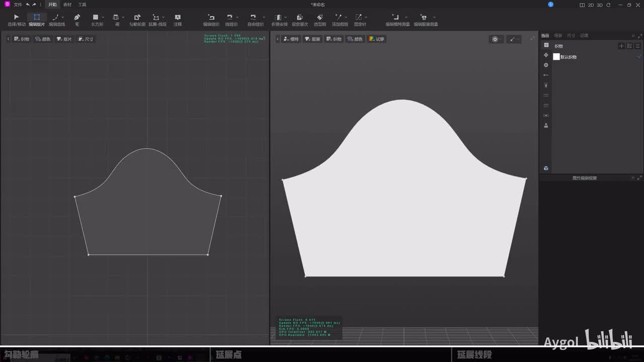Open the avatar figure icon in right sidebar
The height and width of the screenshot is (362, 644).
[x=546, y=126]
